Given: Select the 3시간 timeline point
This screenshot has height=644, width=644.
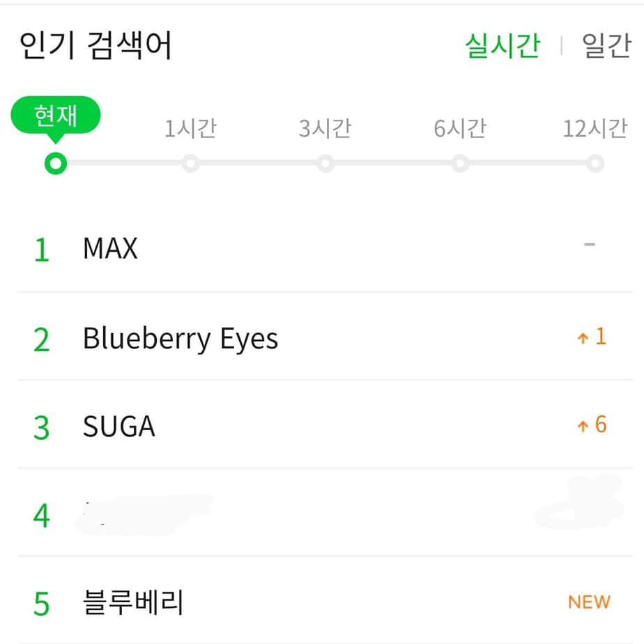Looking at the screenshot, I should (x=325, y=164).
